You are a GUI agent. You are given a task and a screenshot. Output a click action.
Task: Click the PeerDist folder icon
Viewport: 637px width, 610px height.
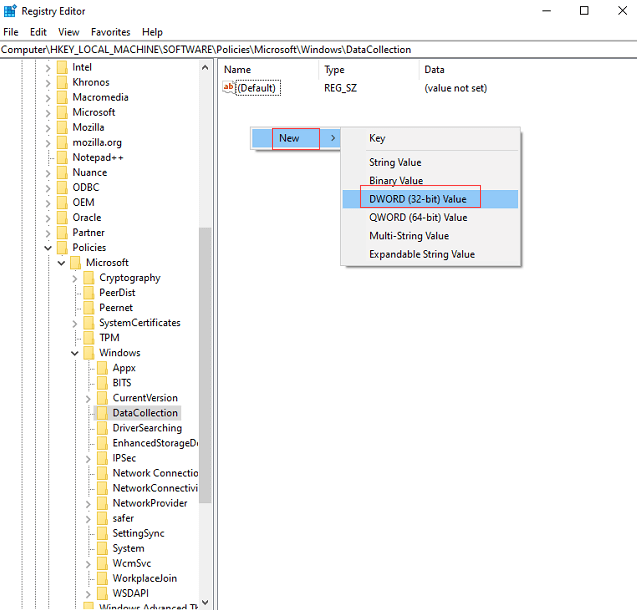click(89, 293)
